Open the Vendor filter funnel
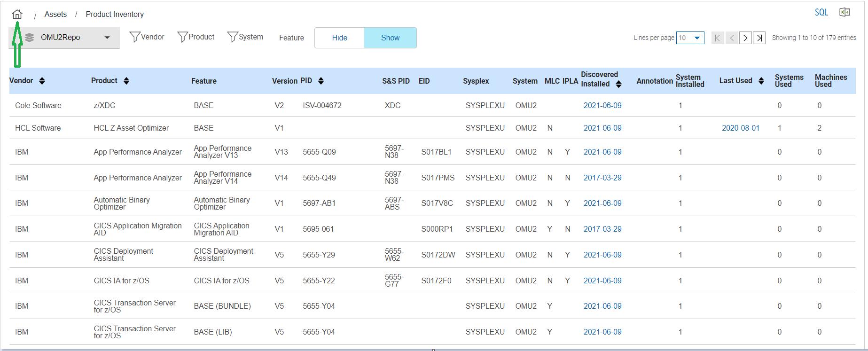Screen dimensions: 868x351 click(x=135, y=37)
